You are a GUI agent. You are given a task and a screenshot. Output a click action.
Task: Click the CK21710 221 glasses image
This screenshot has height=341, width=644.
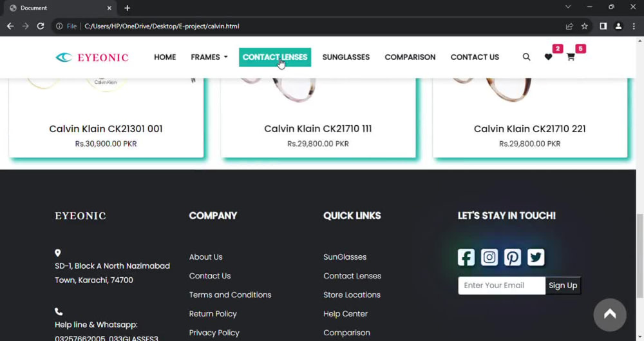click(492, 89)
